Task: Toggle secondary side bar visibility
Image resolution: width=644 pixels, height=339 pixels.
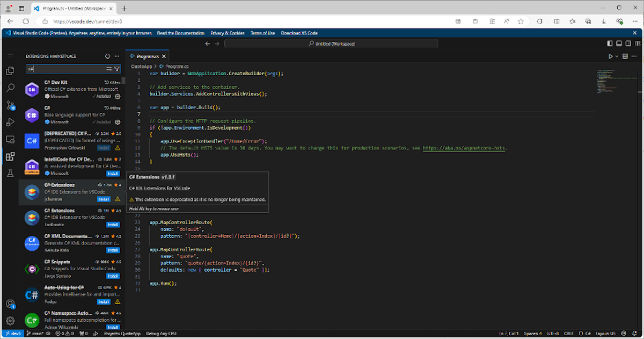Action: pos(628,44)
